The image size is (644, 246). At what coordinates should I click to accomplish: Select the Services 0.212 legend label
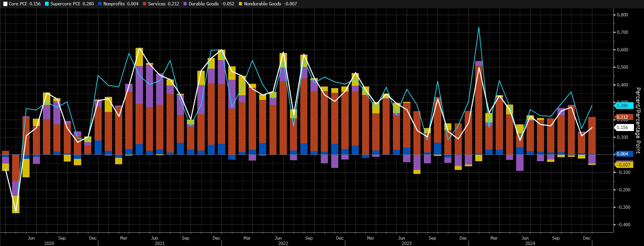point(163,4)
